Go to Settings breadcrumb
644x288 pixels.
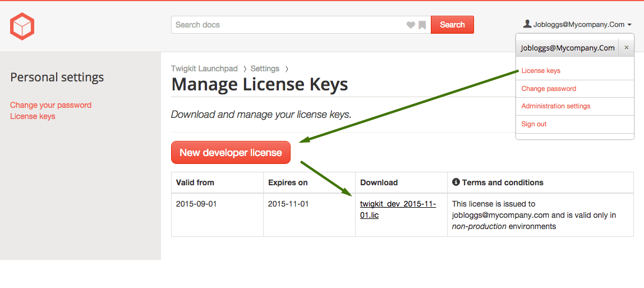[x=265, y=68]
